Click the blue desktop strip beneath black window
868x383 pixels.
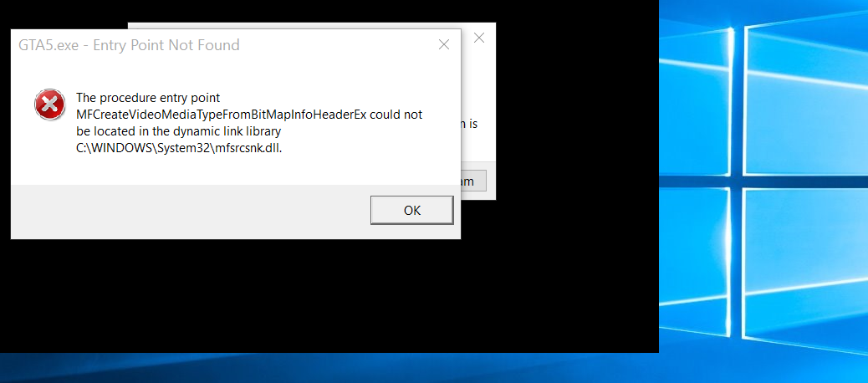(x=329, y=368)
